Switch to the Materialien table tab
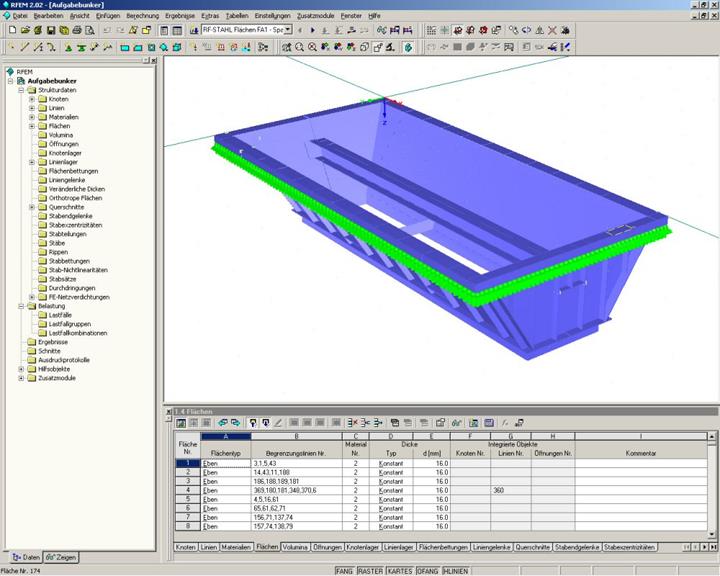The height and width of the screenshot is (576, 720). [x=236, y=547]
